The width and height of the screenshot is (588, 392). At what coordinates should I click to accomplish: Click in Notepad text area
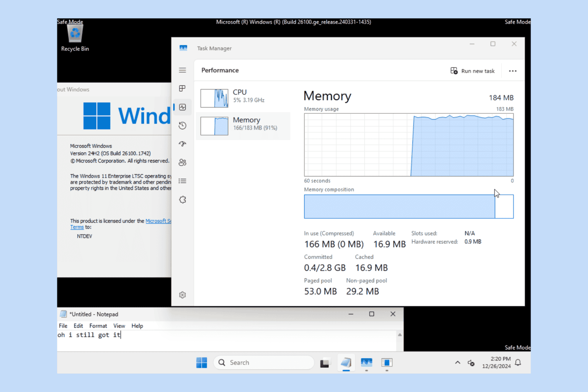(227, 341)
